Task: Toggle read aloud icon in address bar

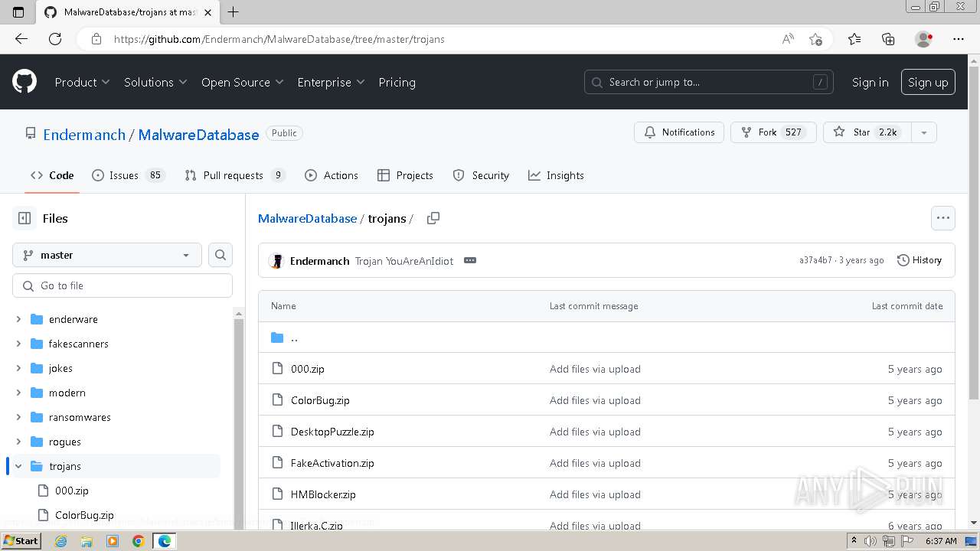Action: click(x=788, y=39)
